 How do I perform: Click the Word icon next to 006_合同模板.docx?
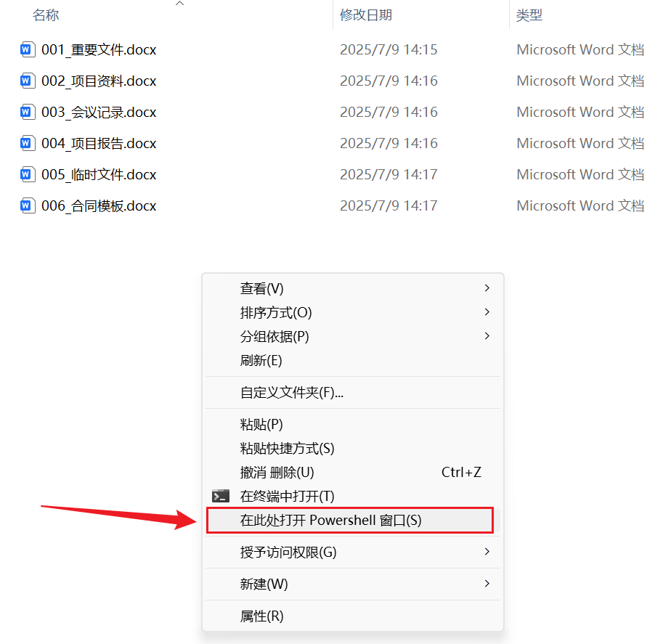click(27, 205)
